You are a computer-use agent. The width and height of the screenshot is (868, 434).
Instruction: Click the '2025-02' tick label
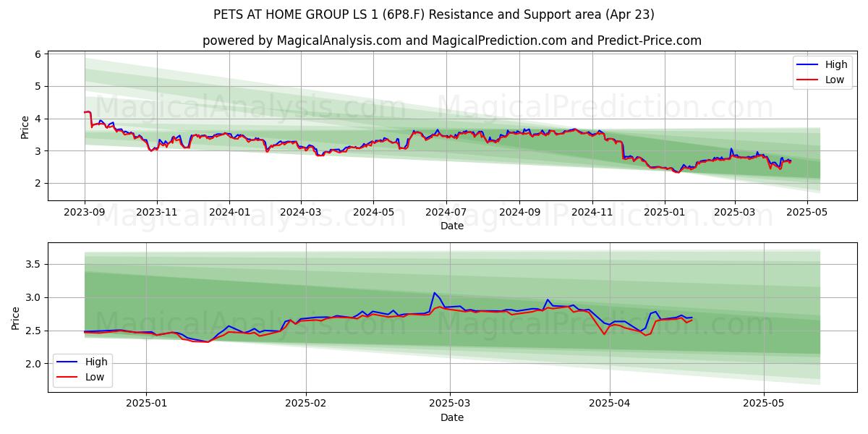(306, 404)
